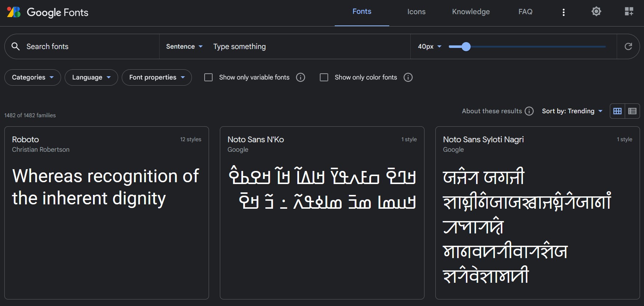Click the font size slider handle

click(466, 46)
